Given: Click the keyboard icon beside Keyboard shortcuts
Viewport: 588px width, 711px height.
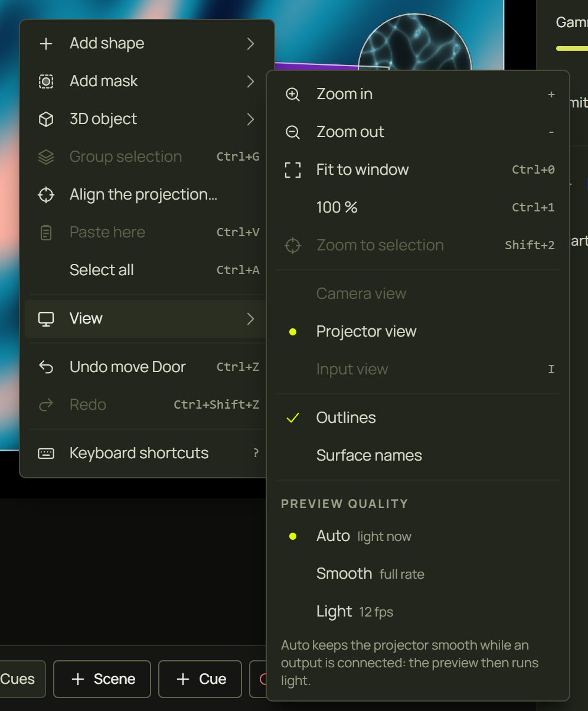Looking at the screenshot, I should coord(46,454).
